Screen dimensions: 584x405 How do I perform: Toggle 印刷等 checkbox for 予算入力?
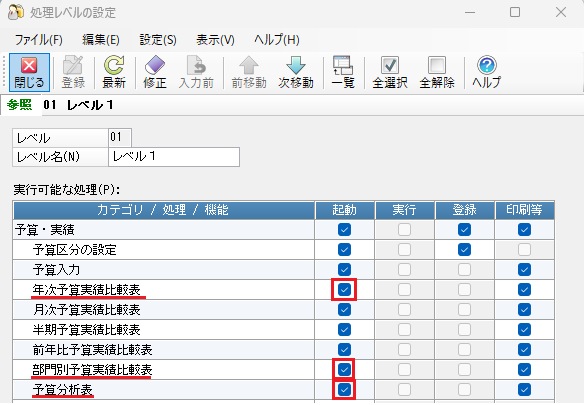524,269
